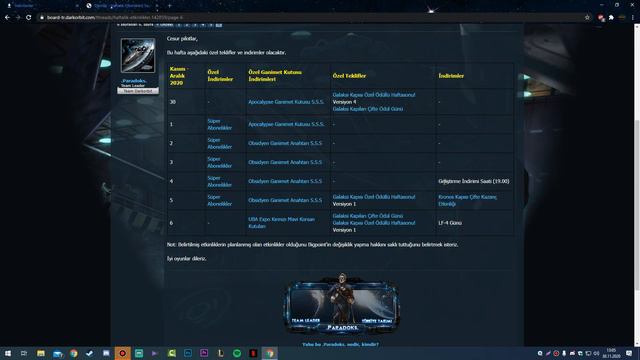This screenshot has height=360, width=640.
Task: Open Obsidyen Ganimet Anahtarı S.S.S. link in row 5
Action: (285, 200)
